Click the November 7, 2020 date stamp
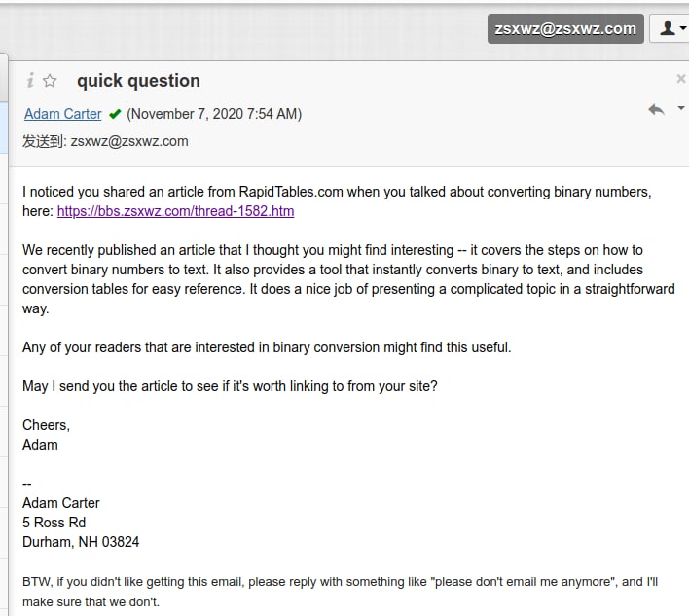 [x=214, y=114]
